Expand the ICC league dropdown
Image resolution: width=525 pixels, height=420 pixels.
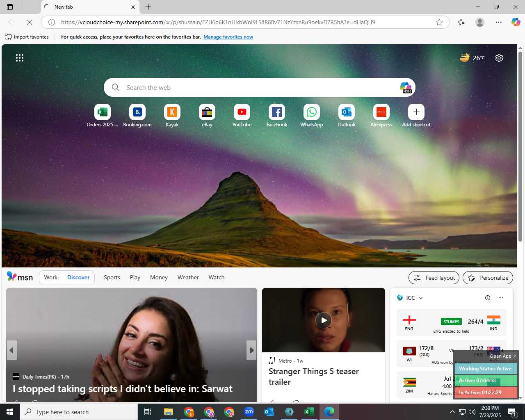coord(421,298)
